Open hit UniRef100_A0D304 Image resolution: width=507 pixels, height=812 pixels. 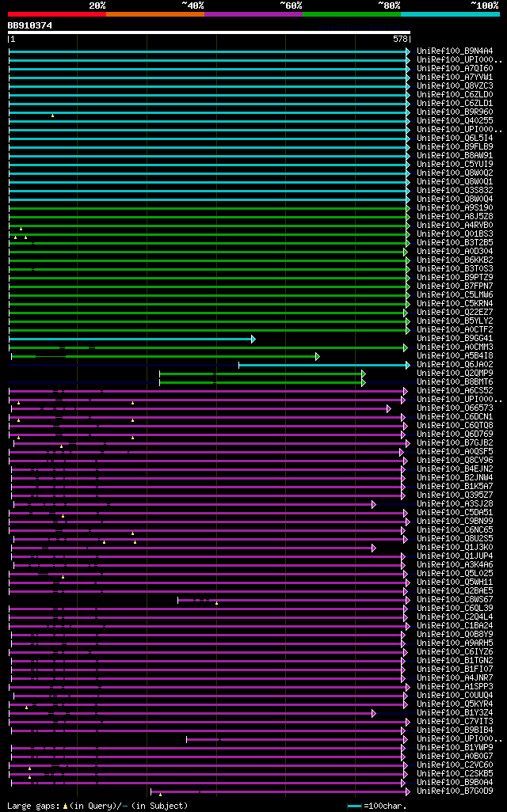pos(456,251)
